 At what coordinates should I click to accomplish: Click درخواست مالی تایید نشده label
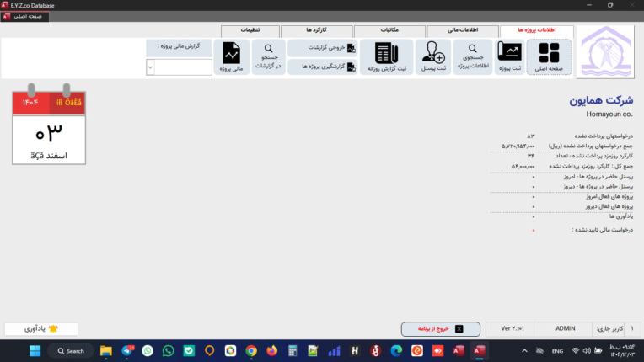(602, 230)
